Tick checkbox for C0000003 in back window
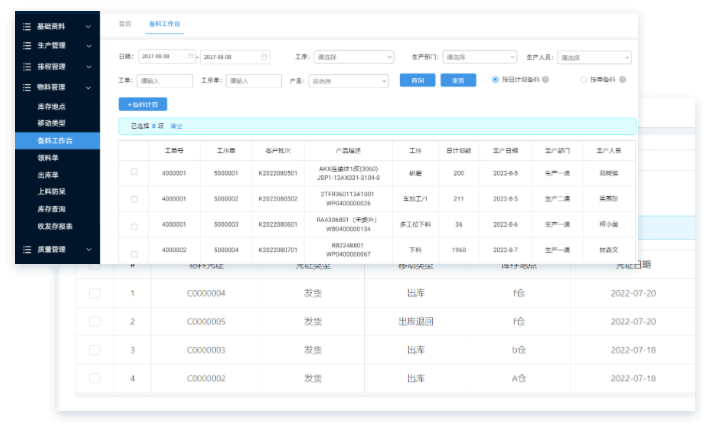 click(95, 350)
